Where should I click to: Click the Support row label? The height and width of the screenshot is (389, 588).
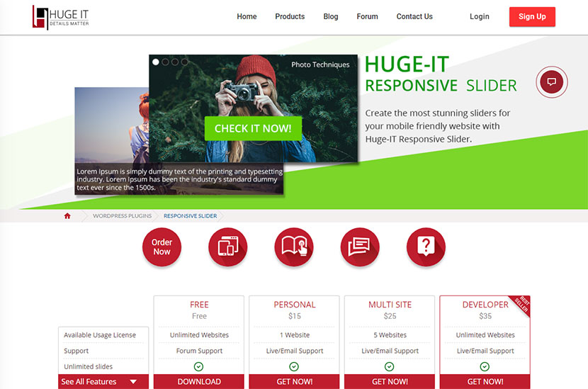coord(76,351)
